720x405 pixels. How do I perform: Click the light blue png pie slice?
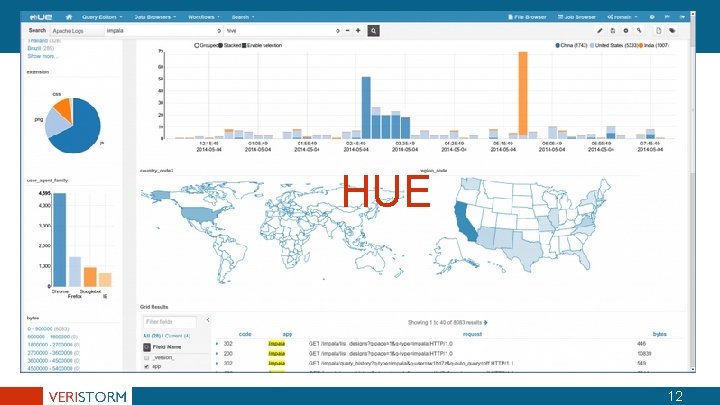pos(55,122)
